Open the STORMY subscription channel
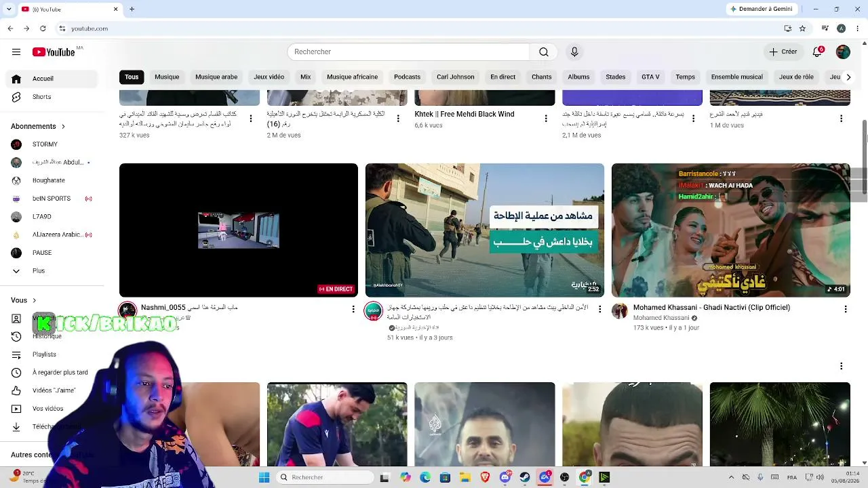Image resolution: width=868 pixels, height=488 pixels. coord(45,144)
